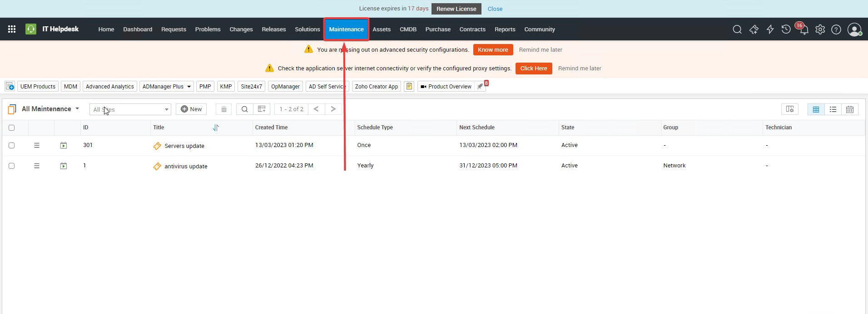Go to the Assets tab
This screenshot has height=314, width=868.
click(x=381, y=29)
